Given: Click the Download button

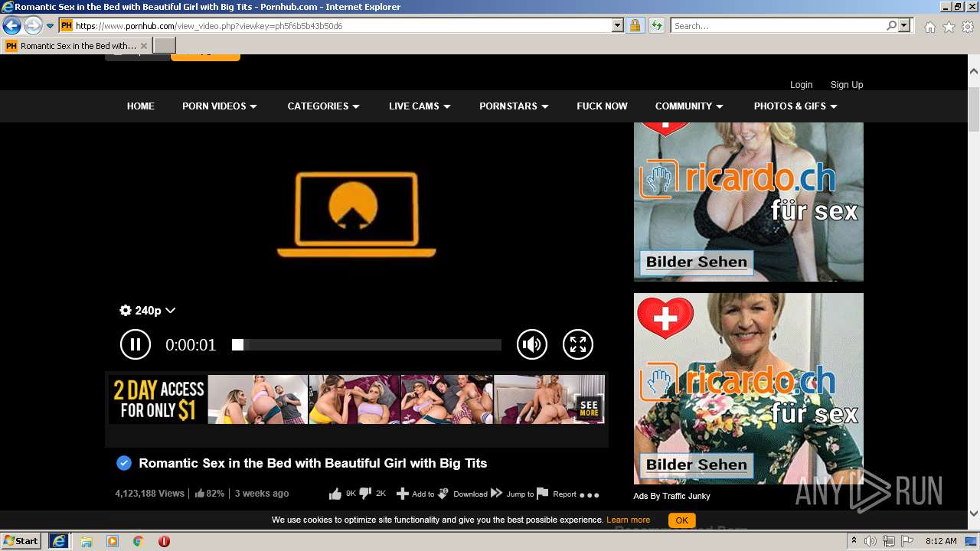Looking at the screenshot, I should 463,494.
